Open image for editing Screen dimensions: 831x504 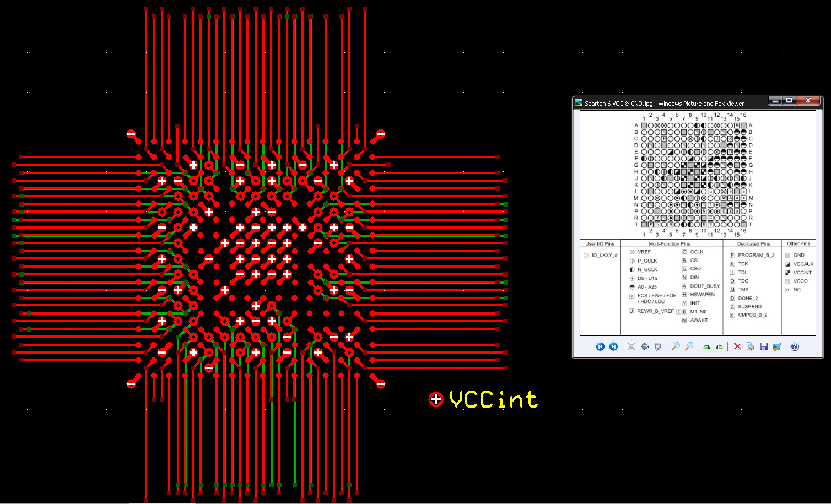click(777, 346)
